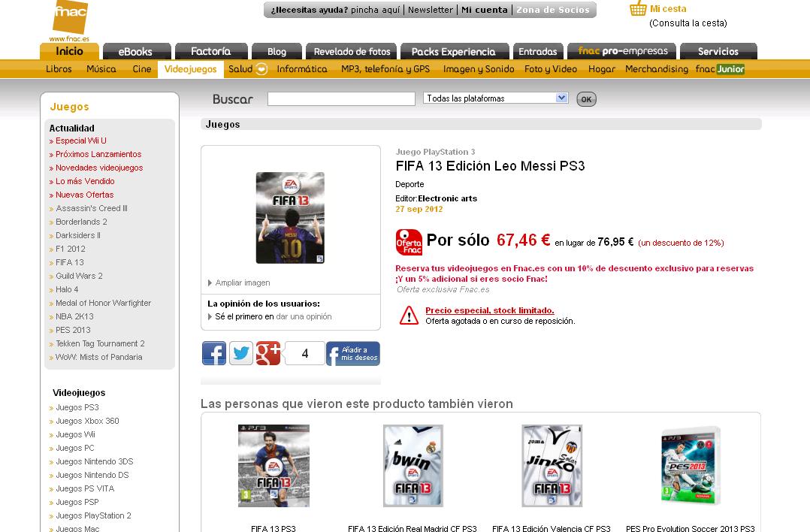Select Cine category
Image resolution: width=810 pixels, height=532 pixels.
tap(141, 69)
